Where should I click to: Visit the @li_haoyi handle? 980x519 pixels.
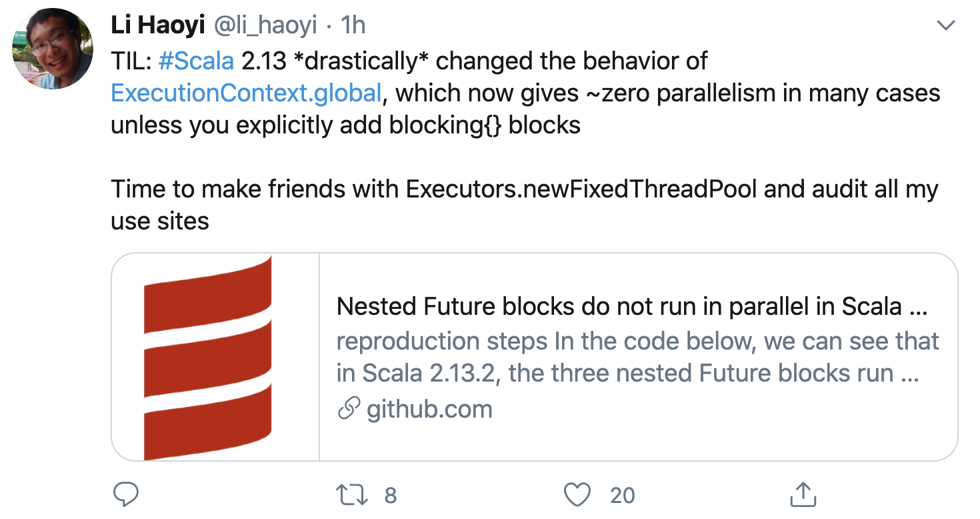click(265, 25)
